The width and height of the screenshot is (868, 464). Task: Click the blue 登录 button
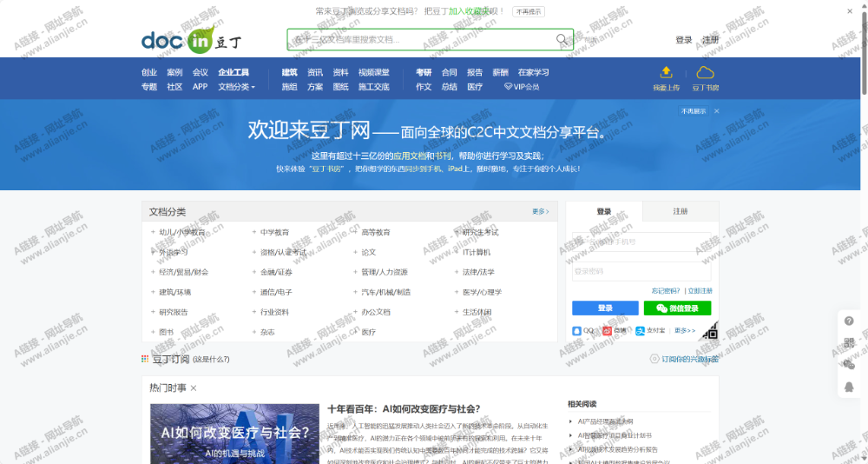point(605,308)
